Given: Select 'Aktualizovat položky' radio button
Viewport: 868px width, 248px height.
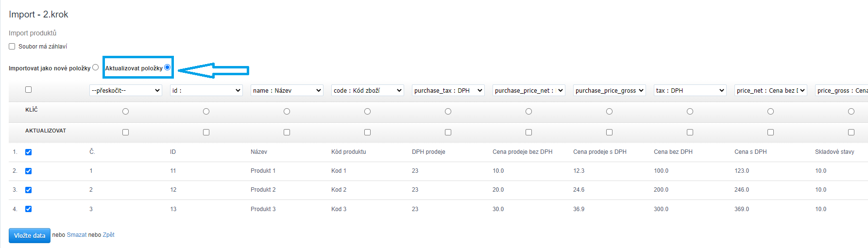Looking at the screenshot, I should [168, 67].
